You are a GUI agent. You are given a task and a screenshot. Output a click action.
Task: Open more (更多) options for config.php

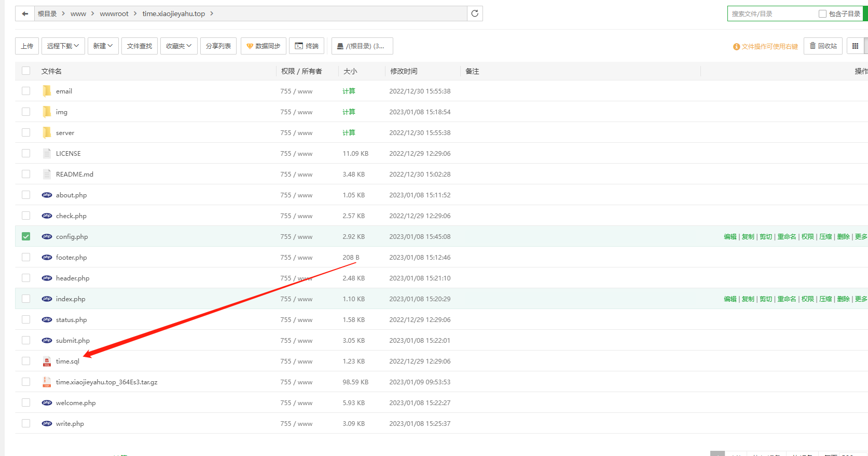click(861, 236)
